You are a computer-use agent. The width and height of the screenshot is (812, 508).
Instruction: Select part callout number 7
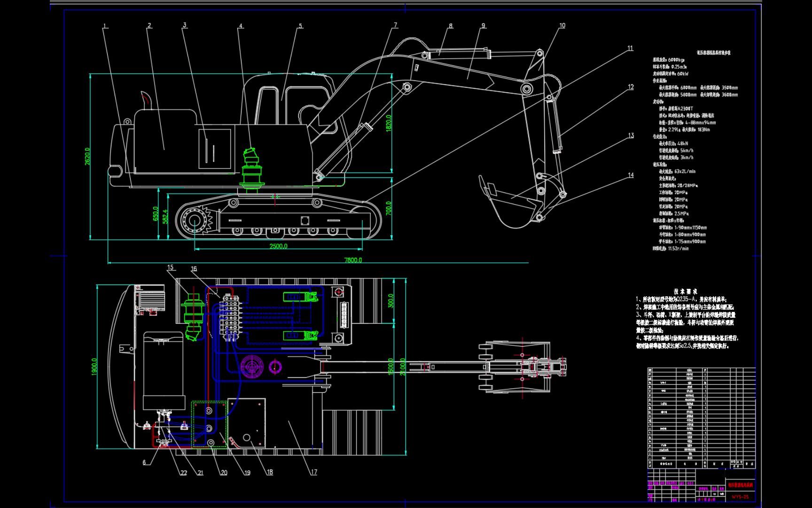pyautogui.click(x=396, y=25)
